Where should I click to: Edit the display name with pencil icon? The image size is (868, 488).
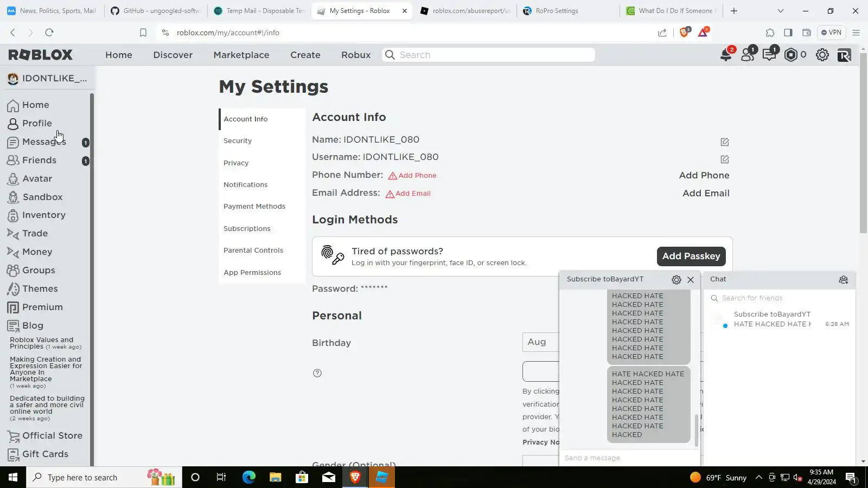[725, 142]
